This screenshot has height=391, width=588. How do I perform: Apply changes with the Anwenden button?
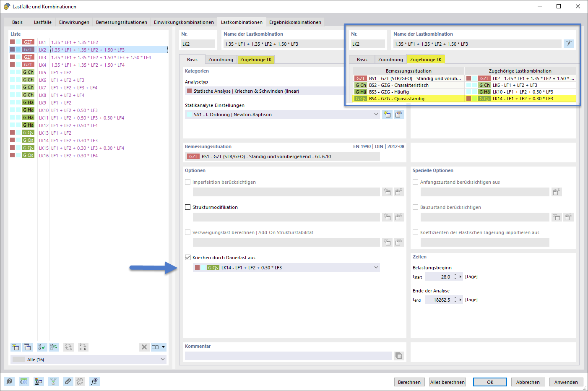(566, 382)
